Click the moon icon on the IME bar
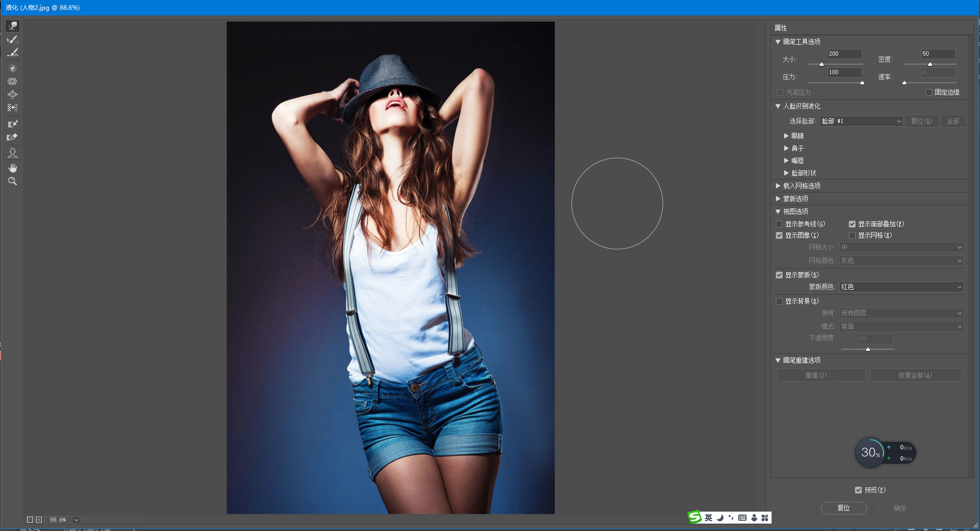The height and width of the screenshot is (531, 980). pos(720,518)
